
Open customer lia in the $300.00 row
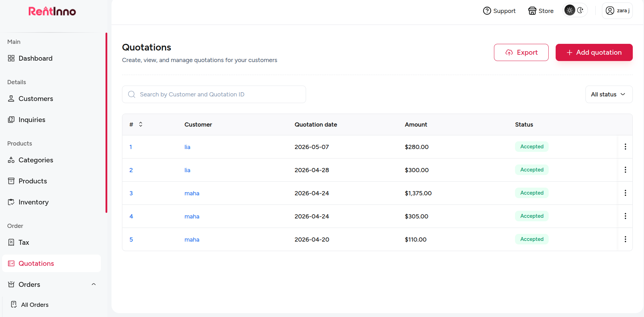tap(188, 170)
